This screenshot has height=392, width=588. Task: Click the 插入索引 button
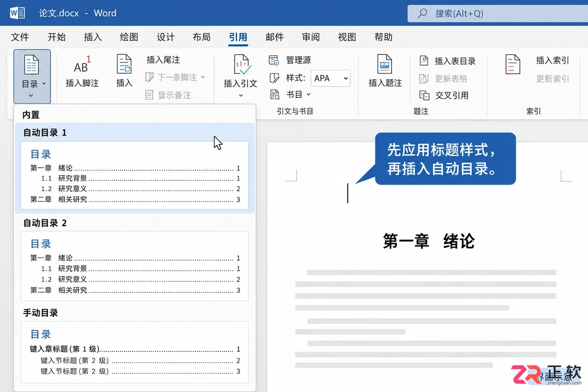[552, 60]
